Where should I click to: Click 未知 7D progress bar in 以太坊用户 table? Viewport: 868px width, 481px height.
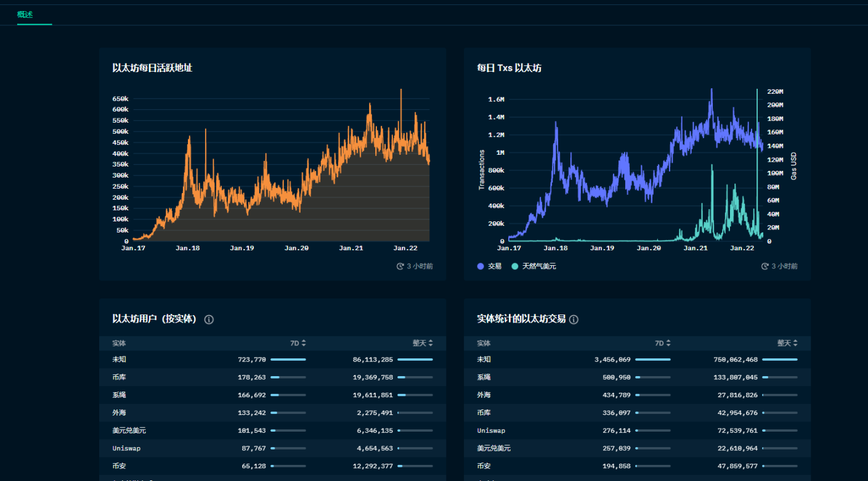coord(288,360)
